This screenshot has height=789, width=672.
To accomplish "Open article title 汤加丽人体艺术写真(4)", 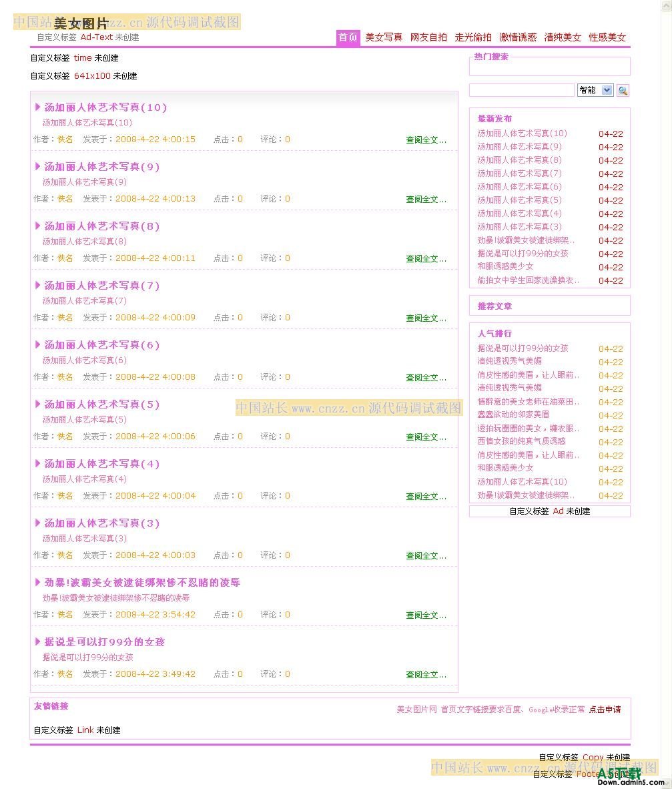I will pos(101,463).
